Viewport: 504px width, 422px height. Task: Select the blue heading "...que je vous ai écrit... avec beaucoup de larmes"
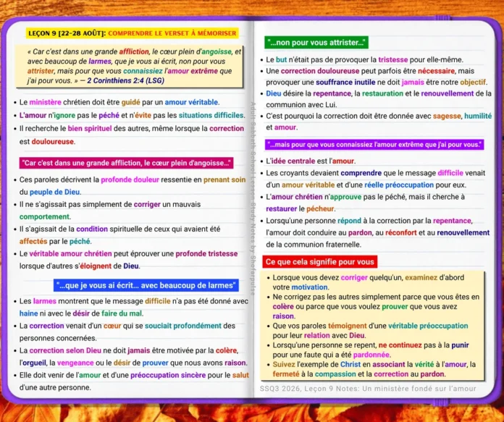point(146,285)
